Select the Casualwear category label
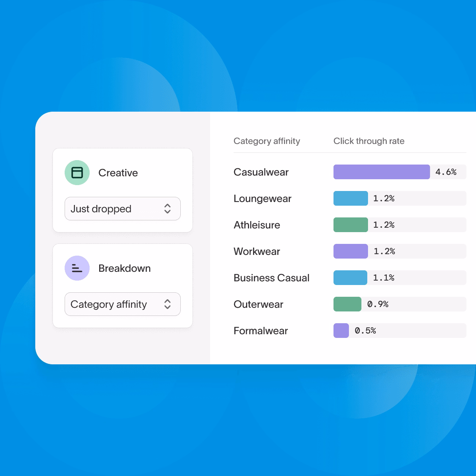 261,172
